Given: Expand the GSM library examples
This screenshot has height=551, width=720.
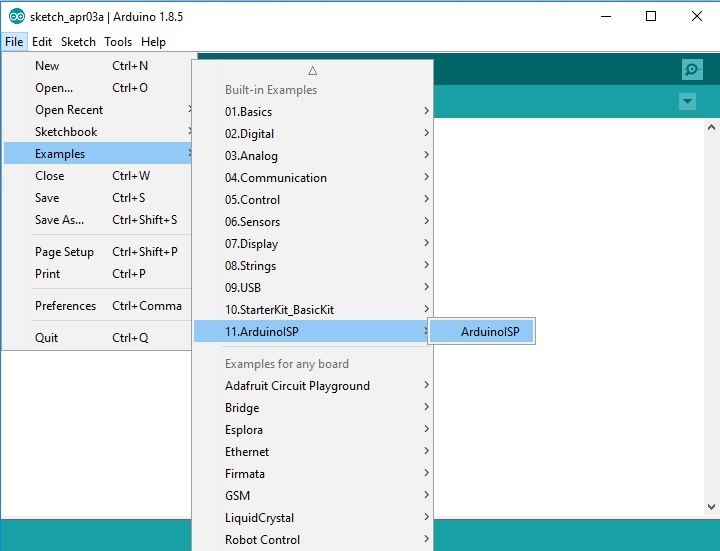Looking at the screenshot, I should (313, 496).
